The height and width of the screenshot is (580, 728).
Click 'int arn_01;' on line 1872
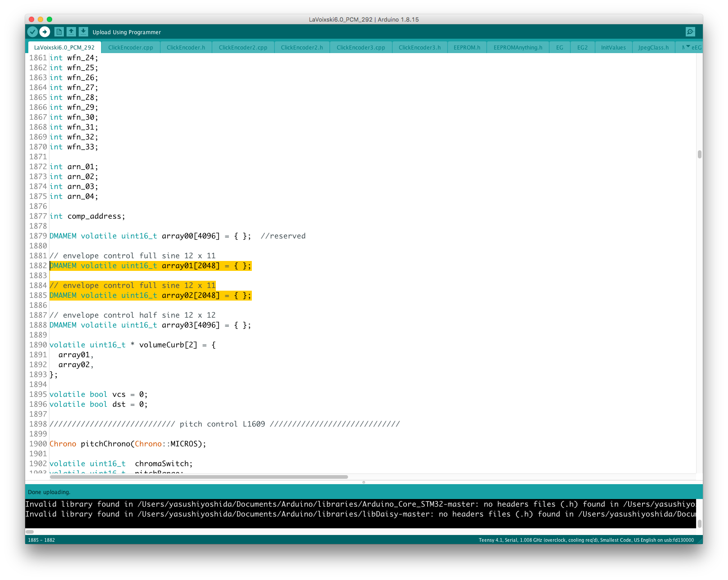pos(73,167)
